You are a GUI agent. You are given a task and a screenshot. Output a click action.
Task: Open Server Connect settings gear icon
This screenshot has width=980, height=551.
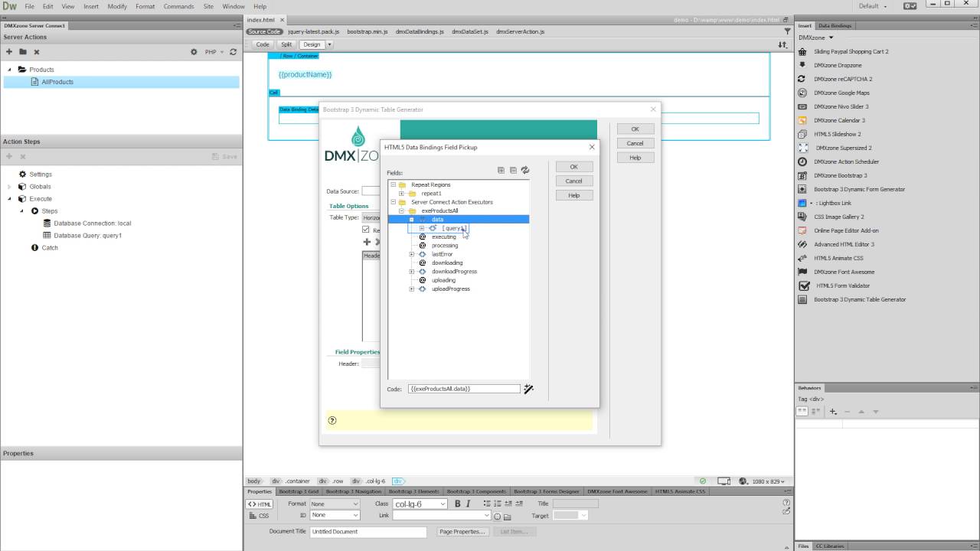click(194, 52)
